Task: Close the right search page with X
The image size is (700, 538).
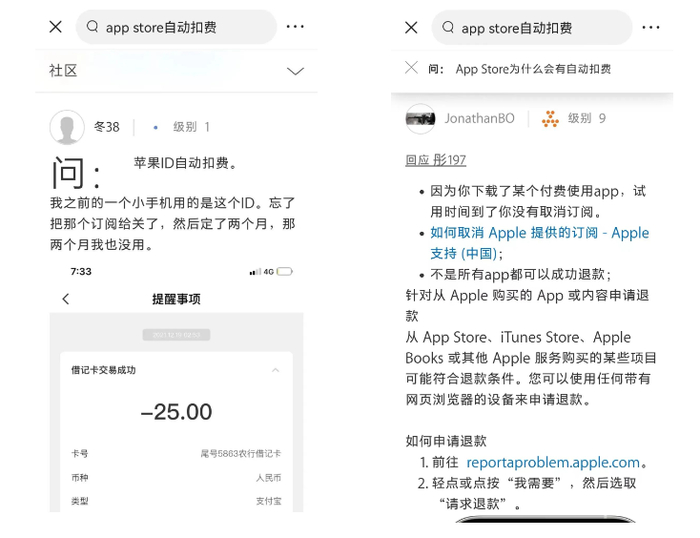Action: tap(411, 28)
